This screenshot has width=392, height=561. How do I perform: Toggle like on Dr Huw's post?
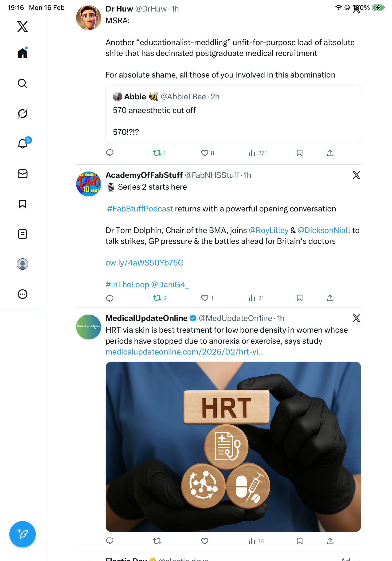pos(204,153)
